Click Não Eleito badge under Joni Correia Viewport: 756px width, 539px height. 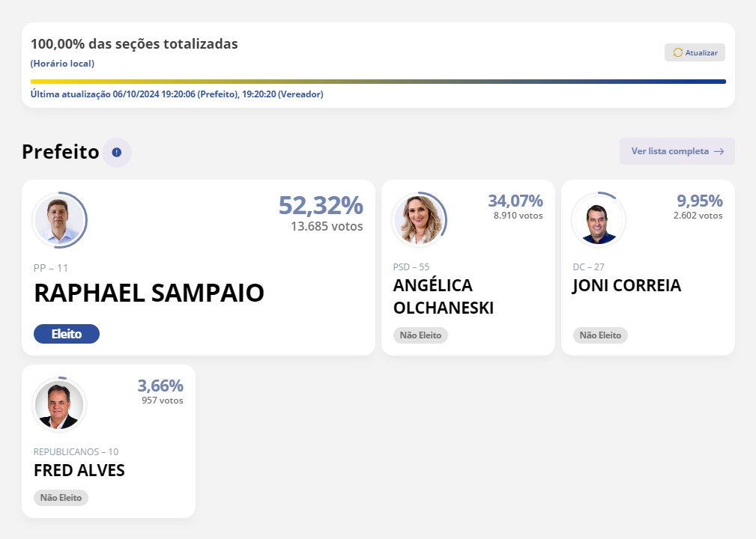tap(600, 335)
